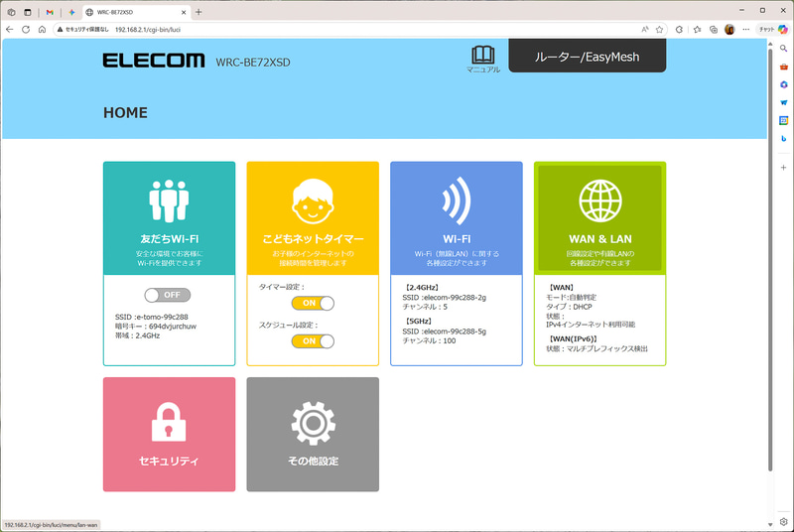Click the セキュリティ保護なし security warning
The width and height of the screenshot is (794, 532).
point(82,30)
